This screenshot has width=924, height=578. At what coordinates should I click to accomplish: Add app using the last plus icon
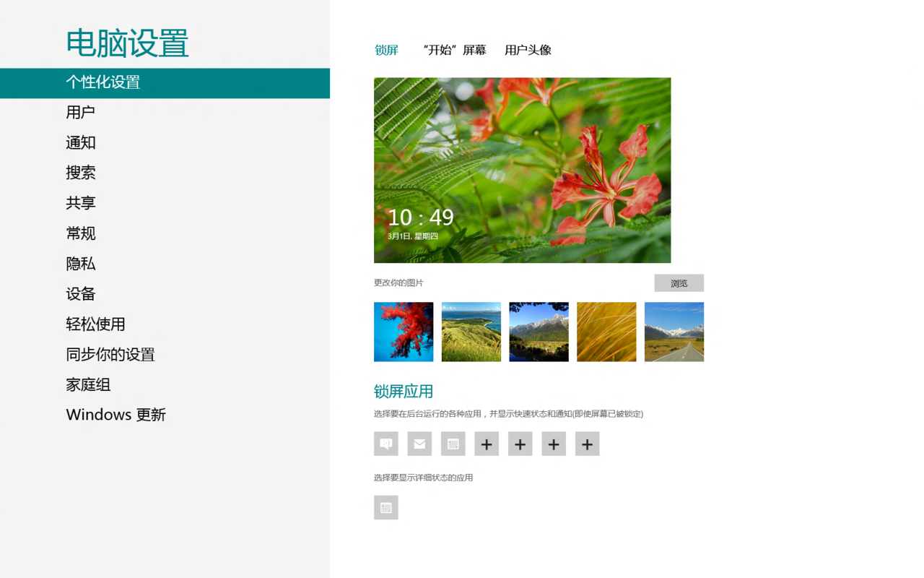(588, 444)
